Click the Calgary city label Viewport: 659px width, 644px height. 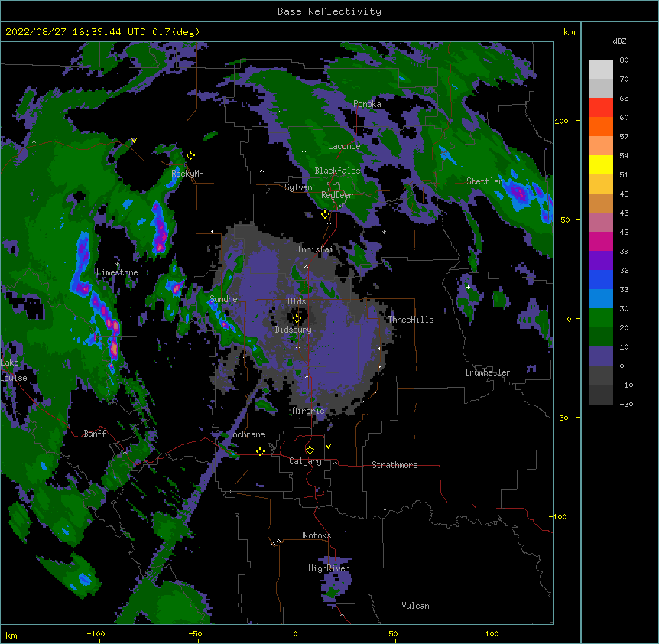tap(305, 461)
